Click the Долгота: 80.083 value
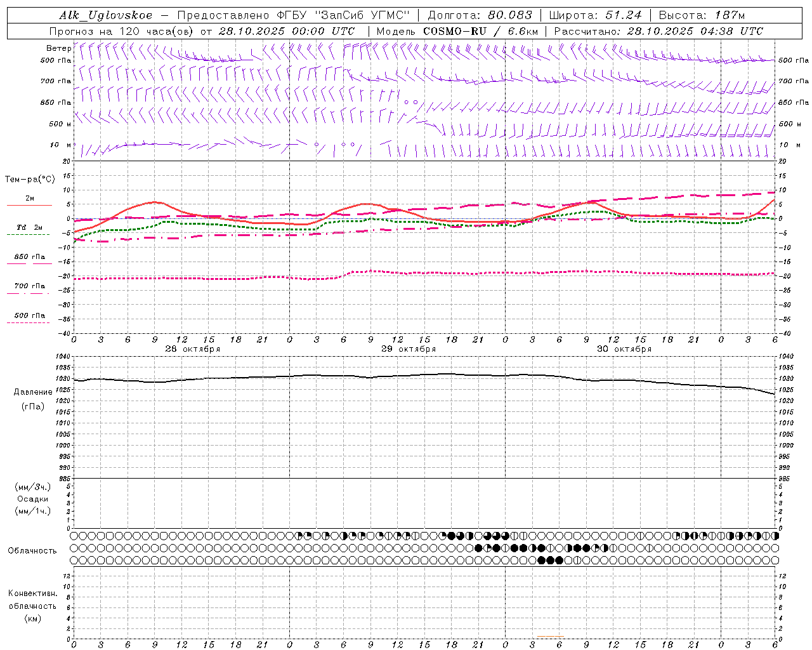The width and height of the screenshot is (812, 650). (x=480, y=15)
